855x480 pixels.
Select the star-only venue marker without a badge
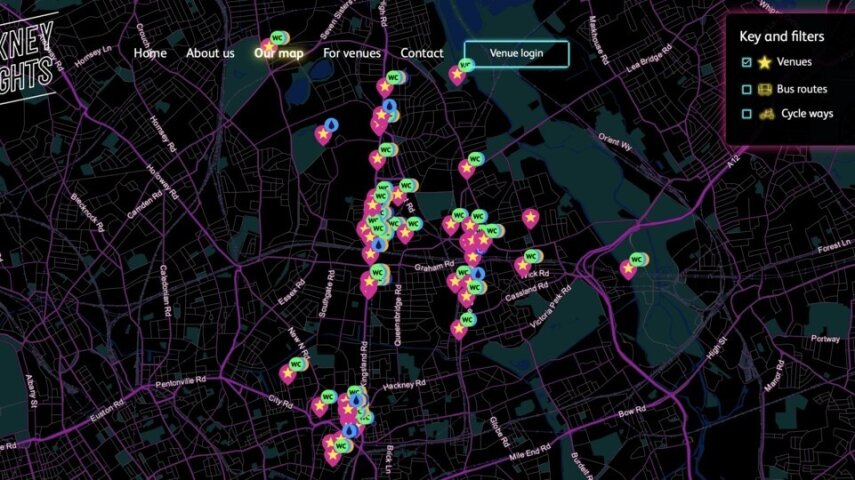point(530,219)
